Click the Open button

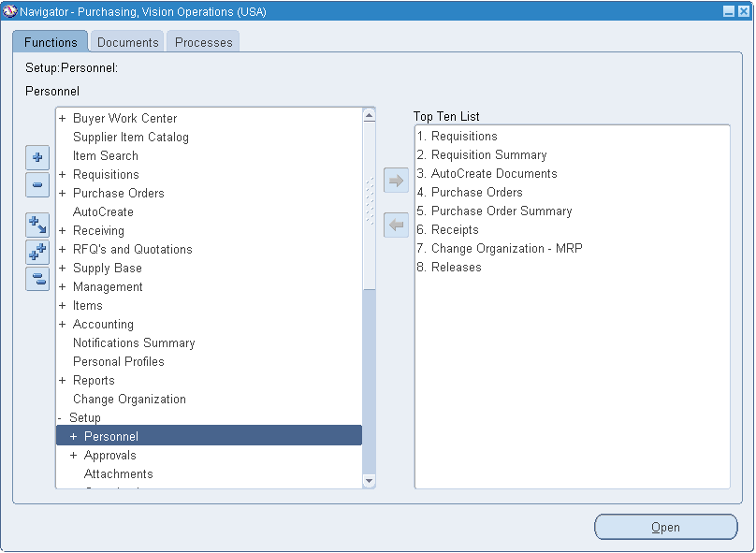click(666, 527)
